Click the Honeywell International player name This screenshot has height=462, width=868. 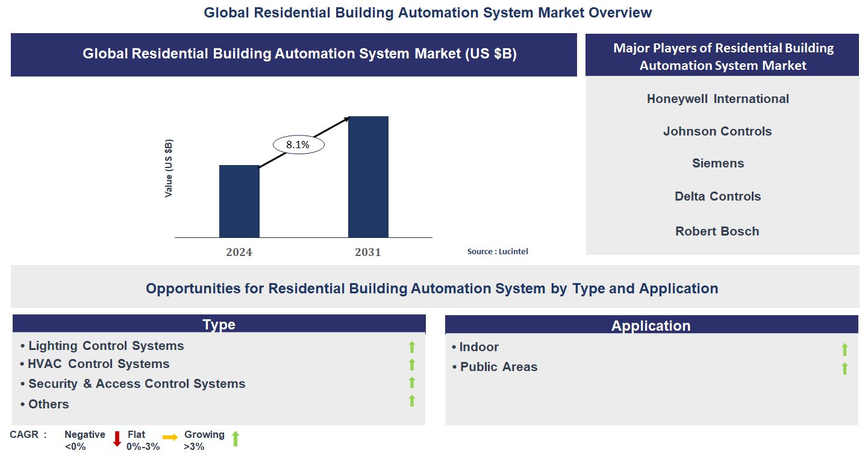point(717,99)
